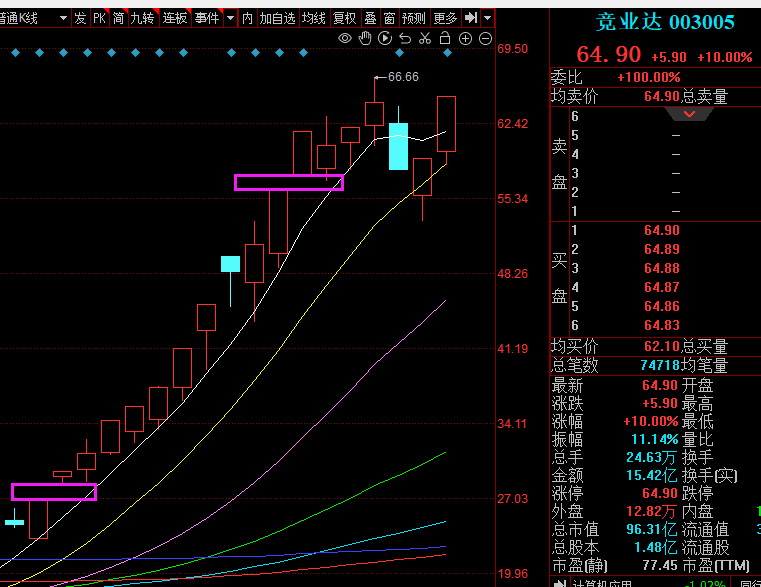
Task: Click the 事件 events button
Action: point(207,18)
